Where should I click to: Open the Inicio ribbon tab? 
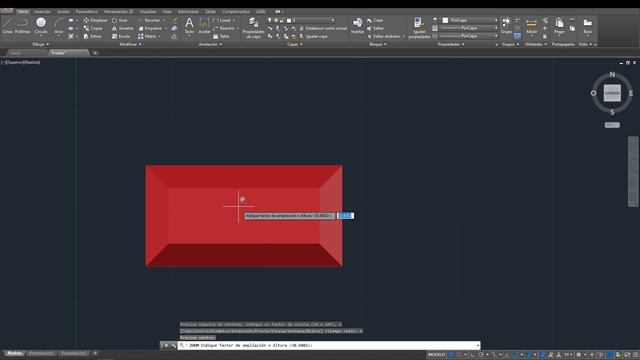coord(23,11)
